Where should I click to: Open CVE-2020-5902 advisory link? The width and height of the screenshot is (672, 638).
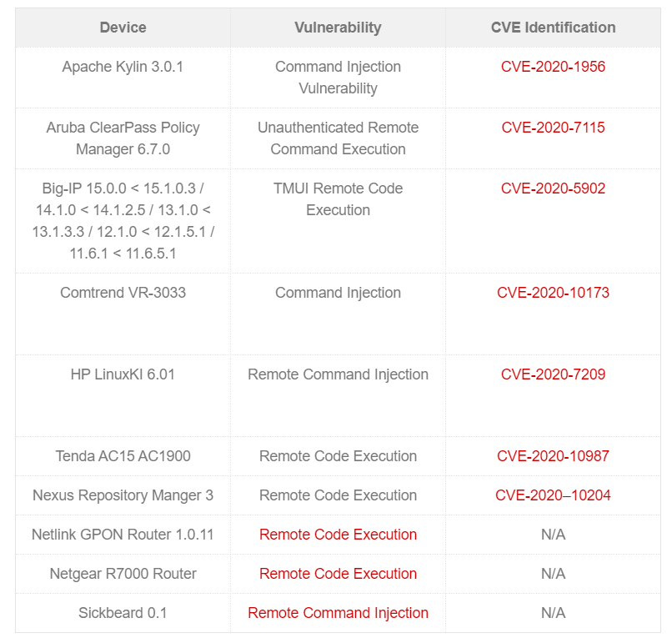coord(553,188)
